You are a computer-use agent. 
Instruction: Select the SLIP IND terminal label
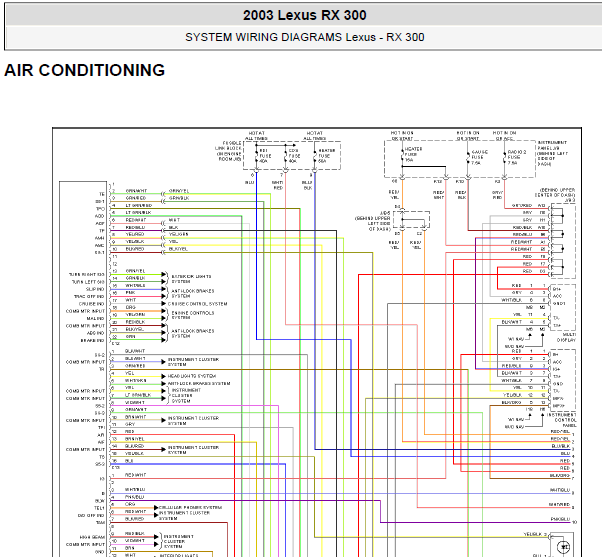(x=94, y=289)
